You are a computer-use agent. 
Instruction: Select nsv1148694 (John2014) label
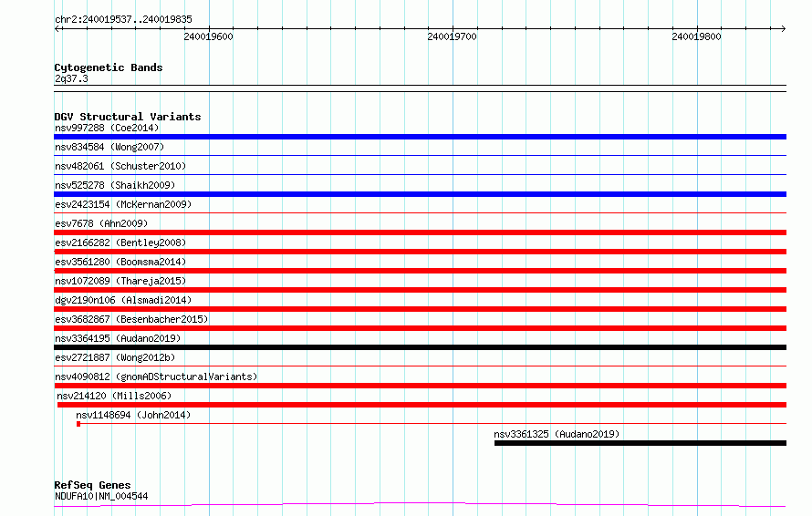pos(133,415)
